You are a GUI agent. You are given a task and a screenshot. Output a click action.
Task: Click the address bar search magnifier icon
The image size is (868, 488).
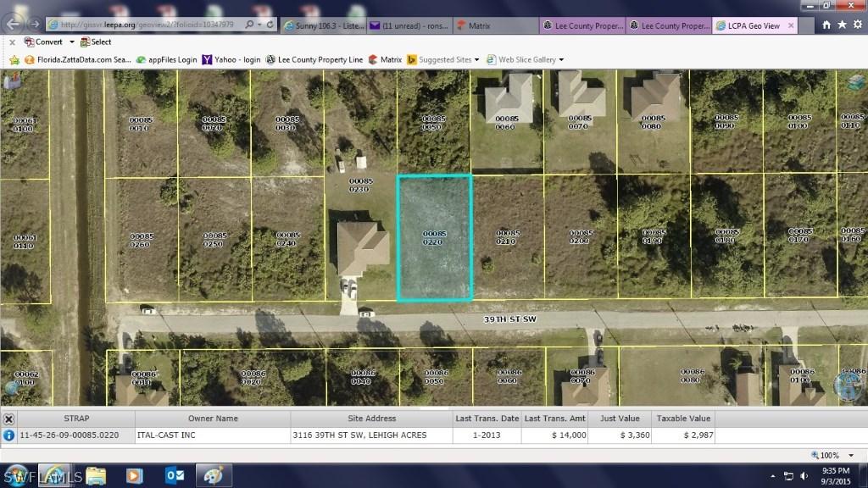(x=248, y=25)
